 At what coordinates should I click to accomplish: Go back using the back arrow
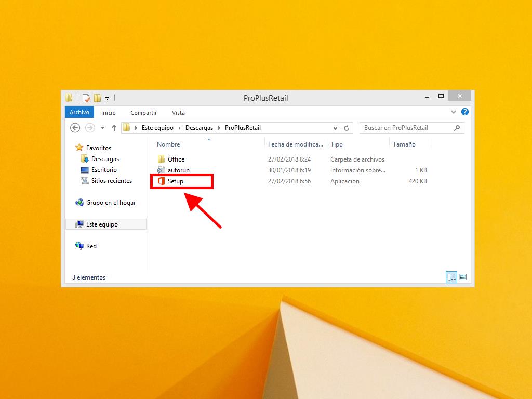(x=75, y=128)
